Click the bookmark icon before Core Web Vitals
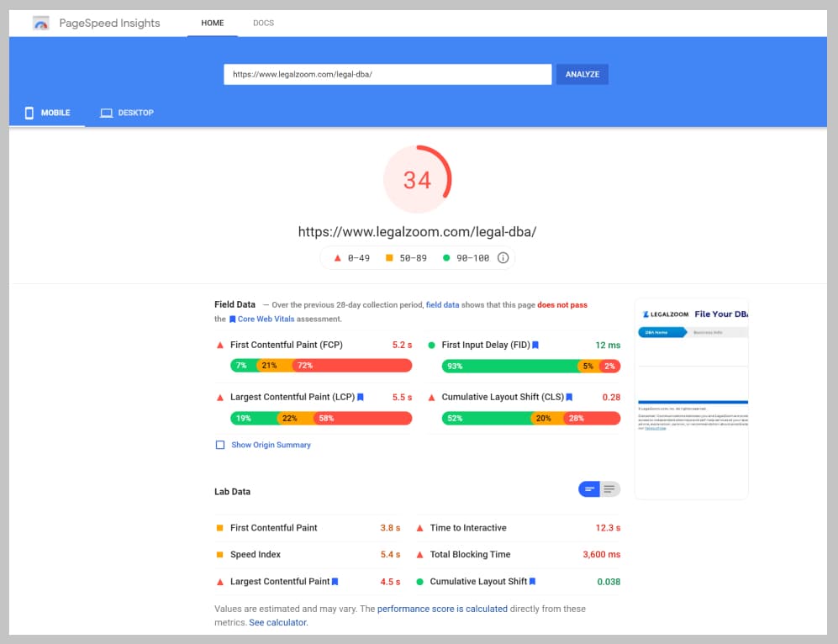 233,319
